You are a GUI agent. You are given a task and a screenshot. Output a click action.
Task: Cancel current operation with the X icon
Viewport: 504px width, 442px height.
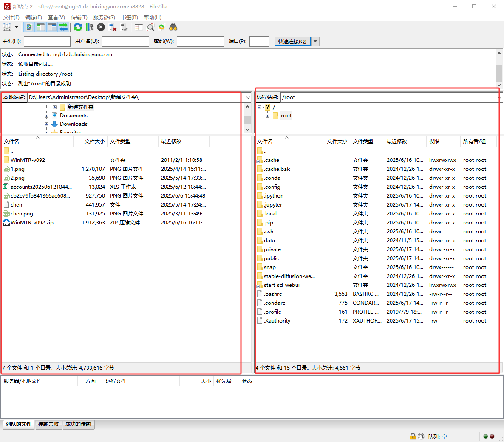101,27
